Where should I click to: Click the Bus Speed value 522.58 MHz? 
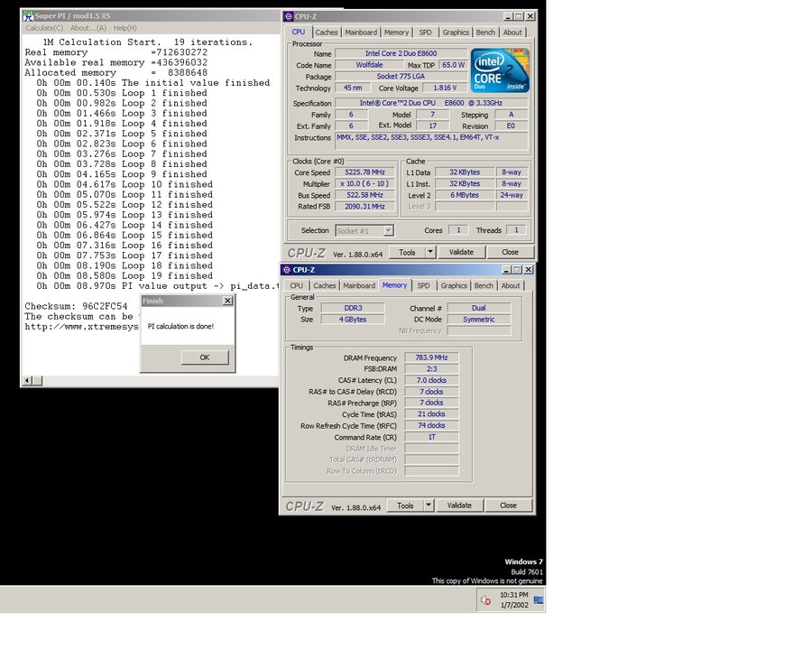pyautogui.click(x=364, y=195)
